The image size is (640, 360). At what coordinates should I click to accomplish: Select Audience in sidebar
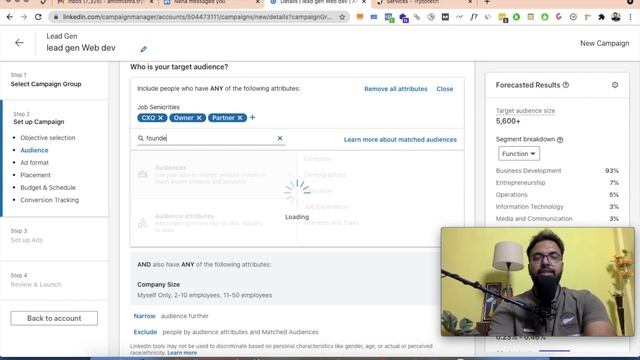pos(34,150)
